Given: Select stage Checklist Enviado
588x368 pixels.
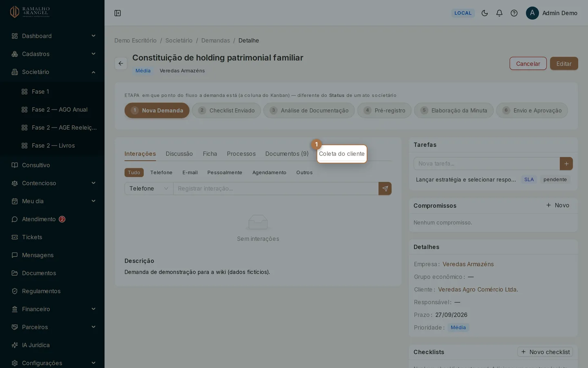Looking at the screenshot, I should [x=226, y=110].
